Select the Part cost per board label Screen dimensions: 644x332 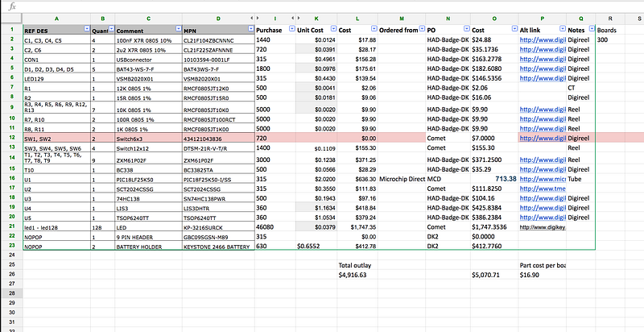[543, 265]
